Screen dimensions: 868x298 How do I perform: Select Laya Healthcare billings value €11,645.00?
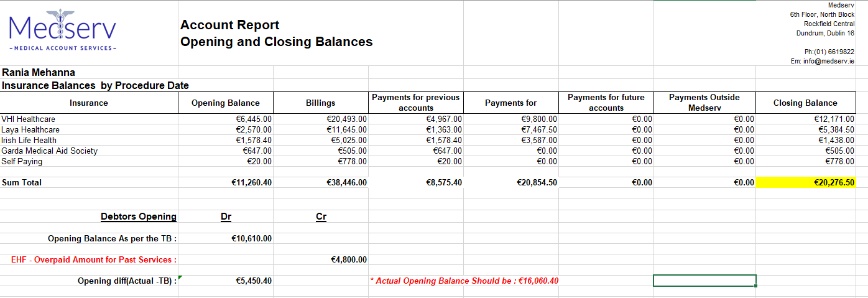coord(346,129)
